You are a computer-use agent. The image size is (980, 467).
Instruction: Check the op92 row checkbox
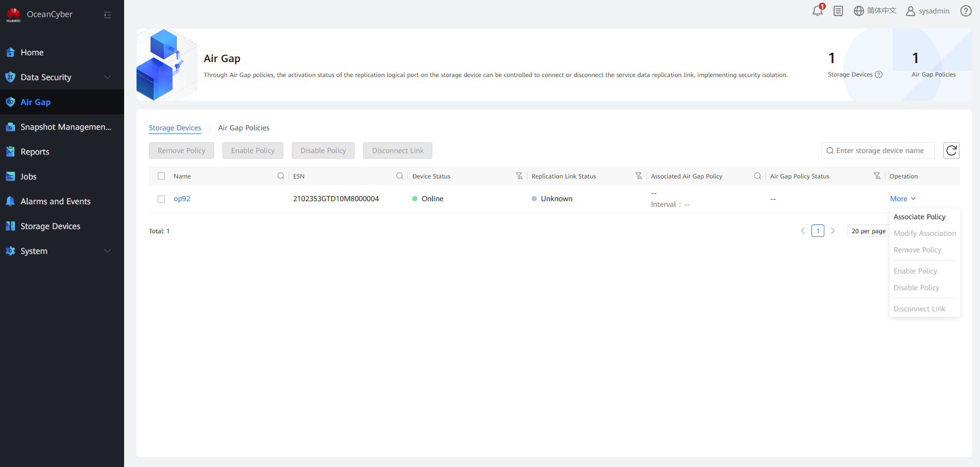tap(161, 199)
